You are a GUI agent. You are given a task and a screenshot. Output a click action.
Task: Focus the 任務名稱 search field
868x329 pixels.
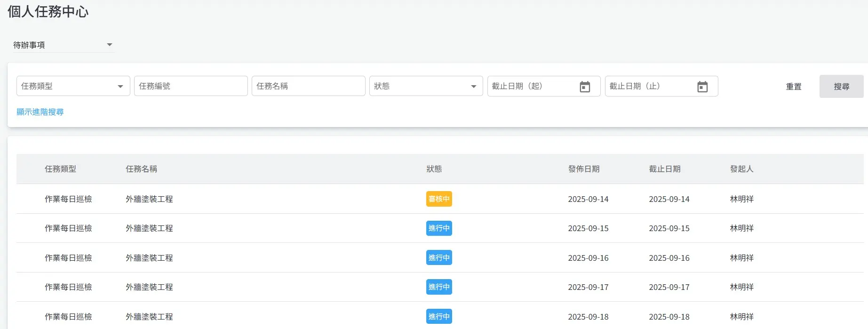click(308, 86)
